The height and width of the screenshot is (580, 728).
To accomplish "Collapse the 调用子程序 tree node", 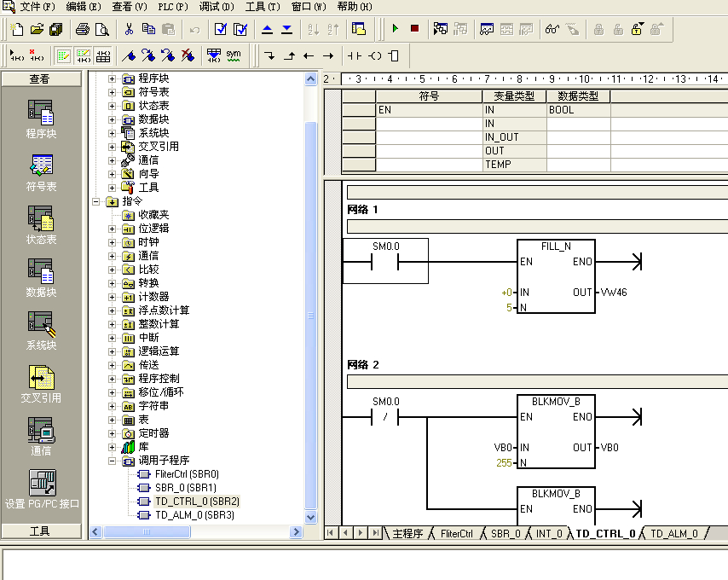I will 113,461.
